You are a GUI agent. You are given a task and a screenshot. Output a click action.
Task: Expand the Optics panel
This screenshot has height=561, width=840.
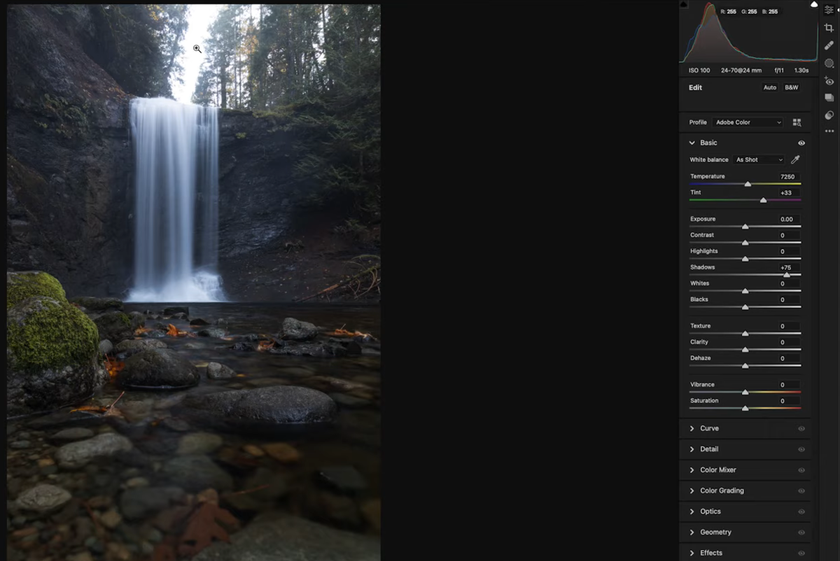[x=692, y=512]
